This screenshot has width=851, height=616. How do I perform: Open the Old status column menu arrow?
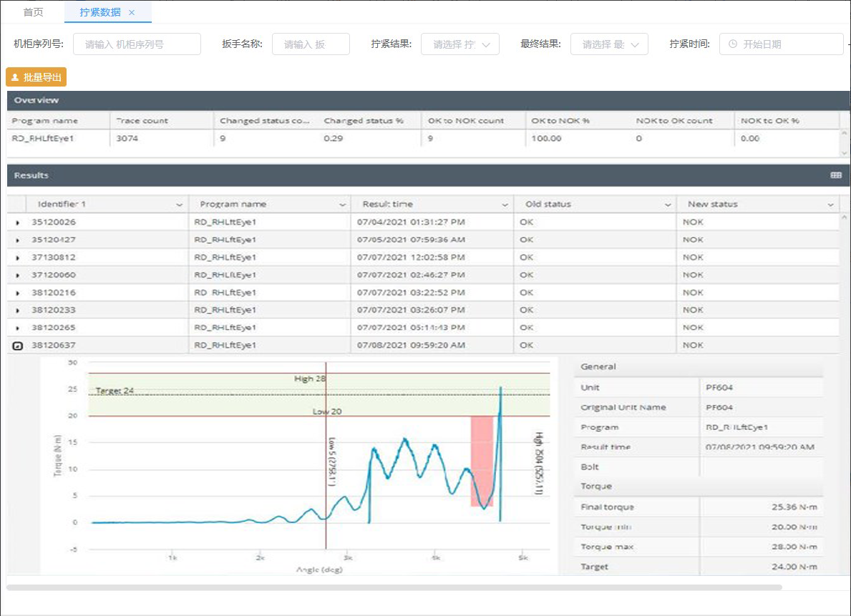[x=668, y=205]
